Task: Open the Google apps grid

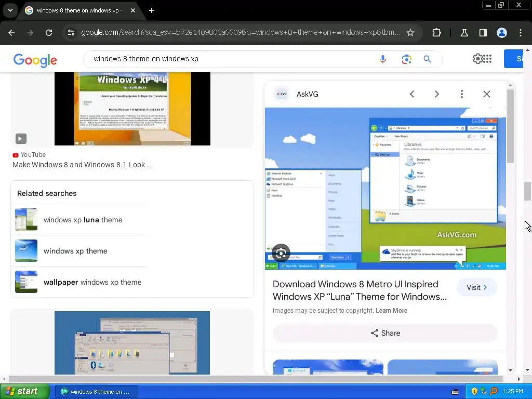Action: pyautogui.click(x=487, y=59)
